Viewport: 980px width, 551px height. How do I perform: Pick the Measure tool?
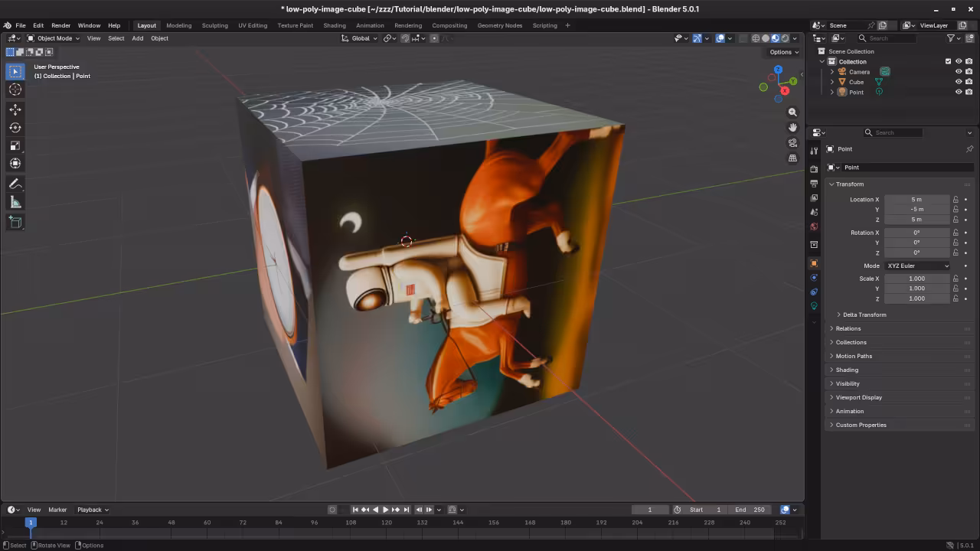pos(15,201)
